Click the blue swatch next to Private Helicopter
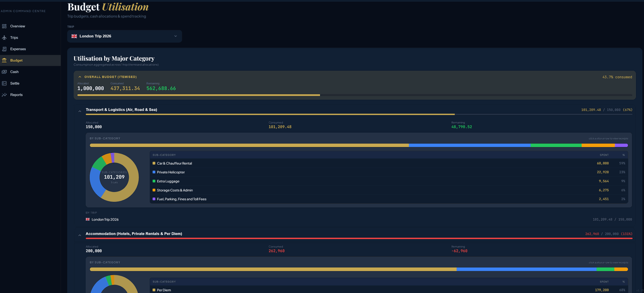Viewport: 644px width, 293px height. coord(154,172)
